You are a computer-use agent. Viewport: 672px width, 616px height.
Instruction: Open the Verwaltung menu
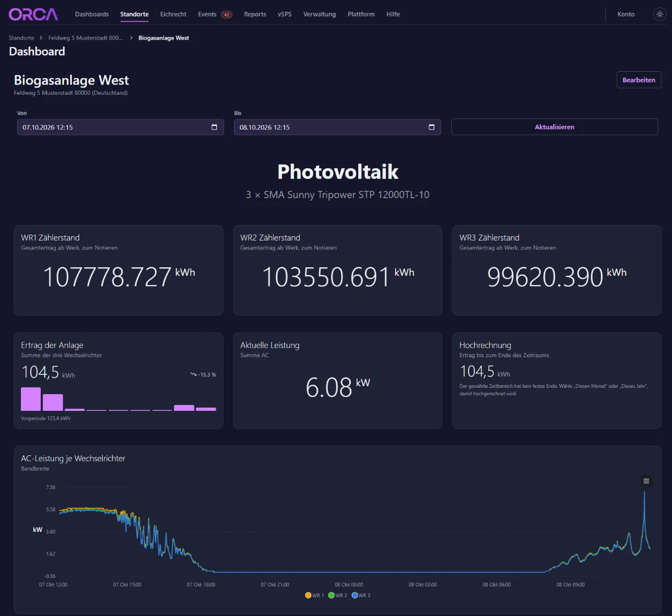[320, 14]
